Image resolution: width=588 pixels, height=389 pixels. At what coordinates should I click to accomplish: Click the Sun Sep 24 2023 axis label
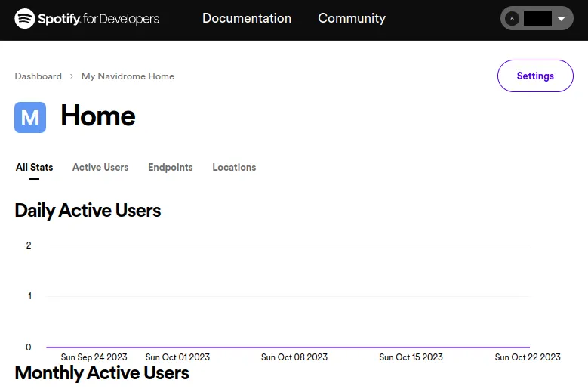[x=94, y=357]
